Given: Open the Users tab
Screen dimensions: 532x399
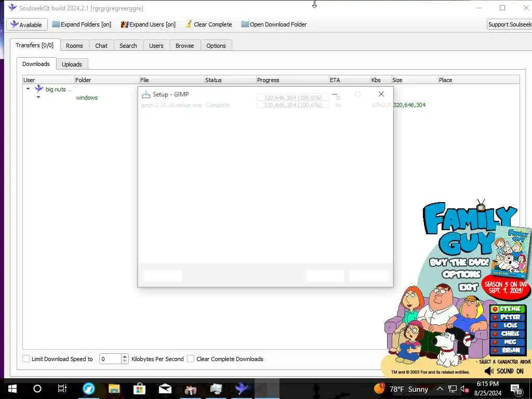Looking at the screenshot, I should pyautogui.click(x=156, y=46).
